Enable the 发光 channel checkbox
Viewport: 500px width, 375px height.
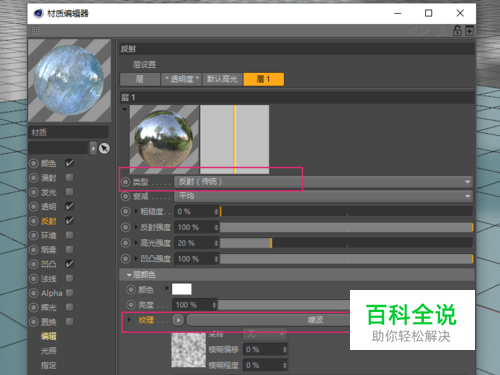tap(69, 192)
